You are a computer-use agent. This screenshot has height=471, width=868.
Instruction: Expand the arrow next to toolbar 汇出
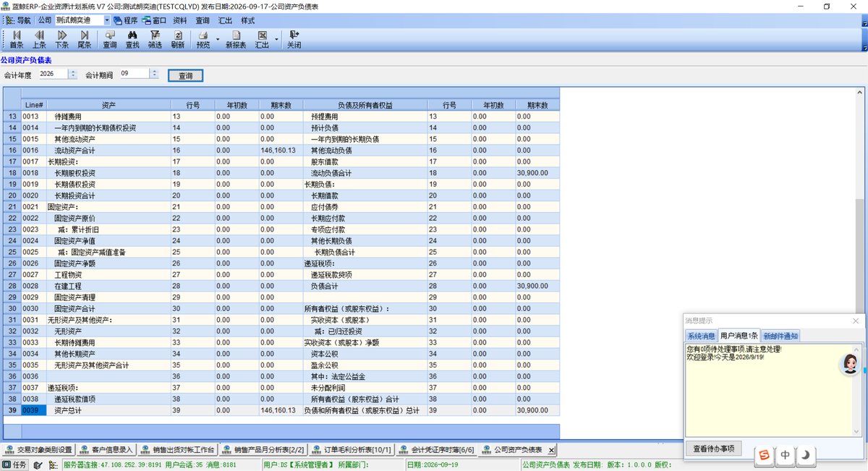tap(276, 40)
